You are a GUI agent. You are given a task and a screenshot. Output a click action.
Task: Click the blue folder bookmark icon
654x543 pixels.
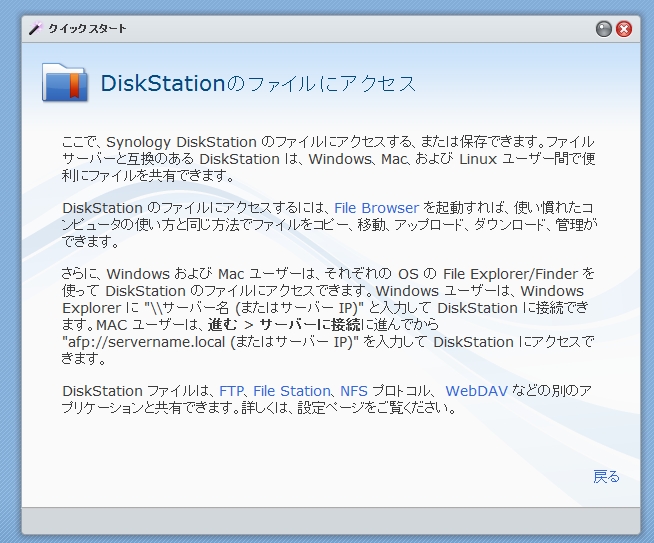[x=65, y=83]
